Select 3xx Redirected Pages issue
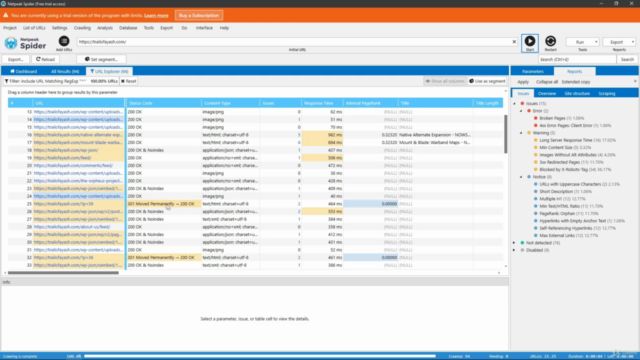This screenshot has width=640, height=360. pos(574,162)
